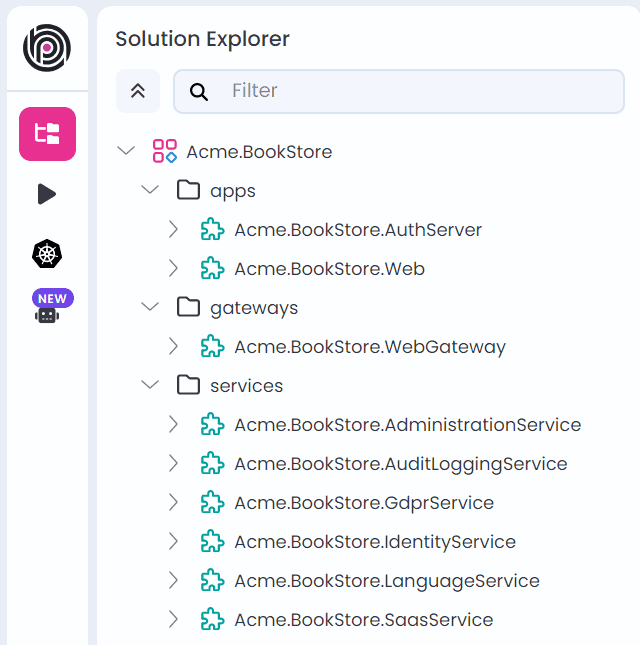Expand the Acme.BookStore.WebGateway module
Image resolution: width=640 pixels, height=645 pixels.
(x=174, y=346)
